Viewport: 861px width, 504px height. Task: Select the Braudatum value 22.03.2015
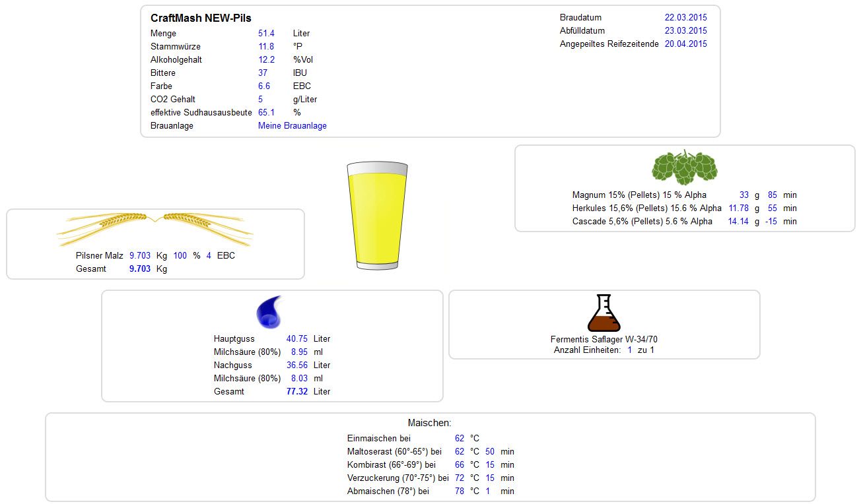[685, 18]
